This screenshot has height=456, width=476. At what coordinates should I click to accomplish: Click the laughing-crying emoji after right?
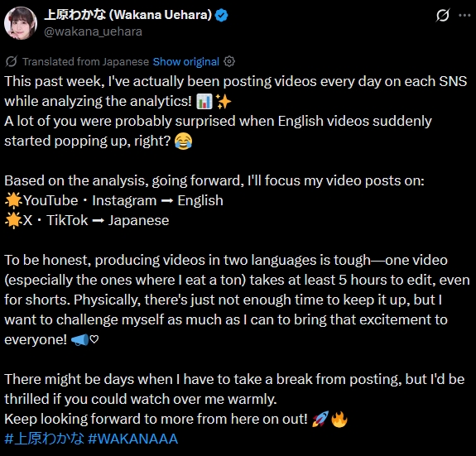(x=183, y=141)
